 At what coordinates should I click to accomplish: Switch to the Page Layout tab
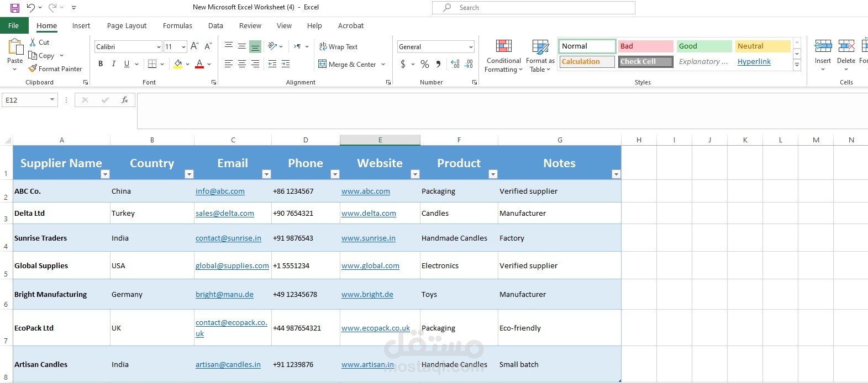coord(127,25)
